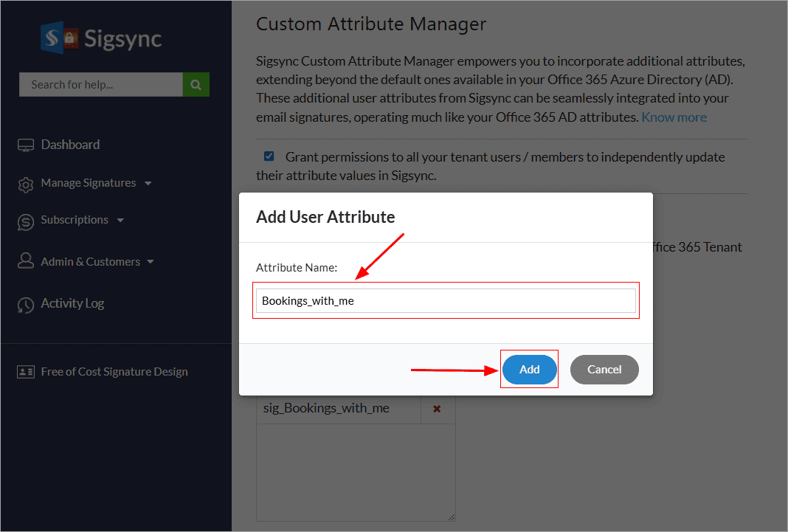This screenshot has width=788, height=532.
Task: Grab the attribute list resize handle
Action: click(452, 517)
